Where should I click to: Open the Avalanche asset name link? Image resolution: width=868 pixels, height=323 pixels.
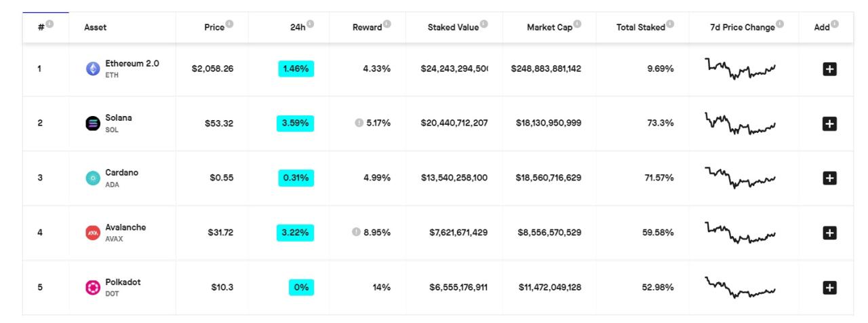tap(125, 227)
